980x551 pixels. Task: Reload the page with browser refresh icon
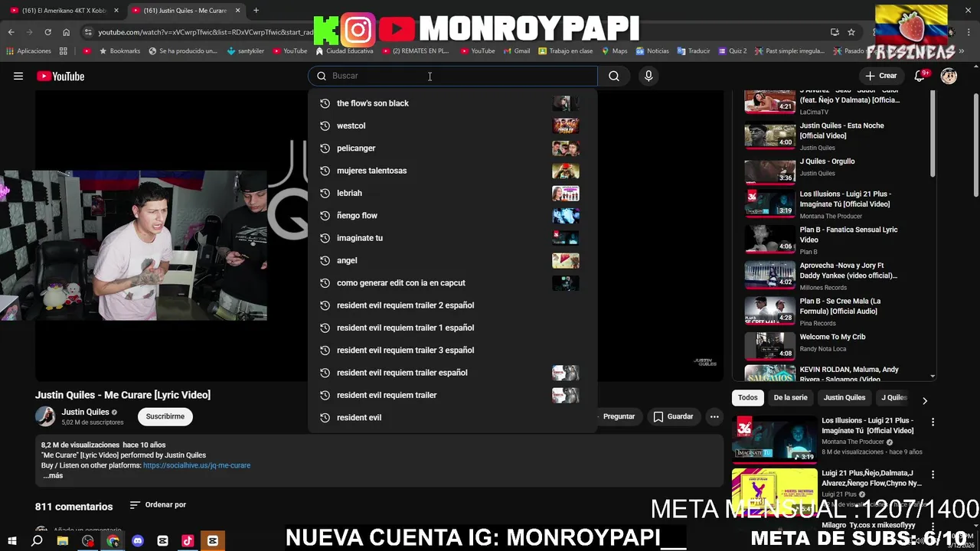point(47,32)
